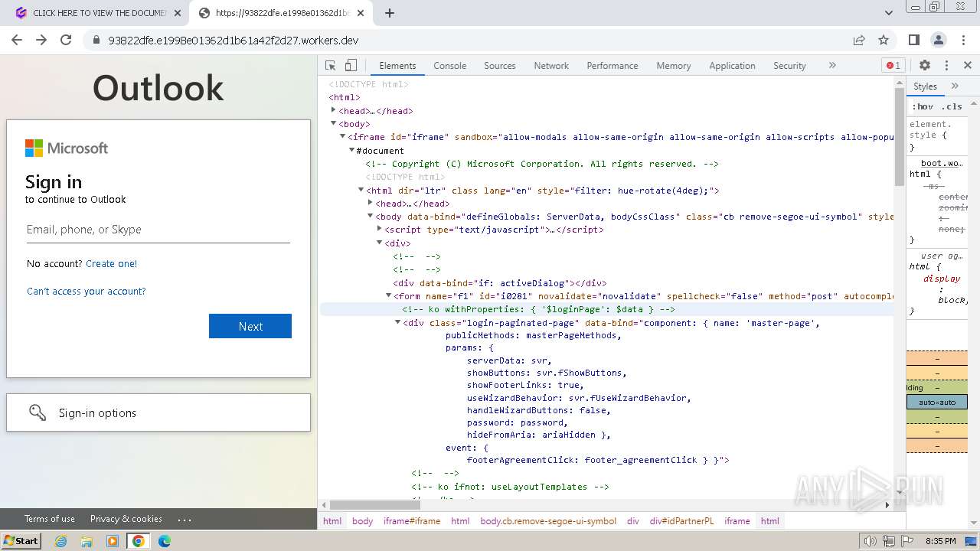This screenshot has width=980, height=551.
Task: Toggle the :hov element state button
Action: (923, 106)
